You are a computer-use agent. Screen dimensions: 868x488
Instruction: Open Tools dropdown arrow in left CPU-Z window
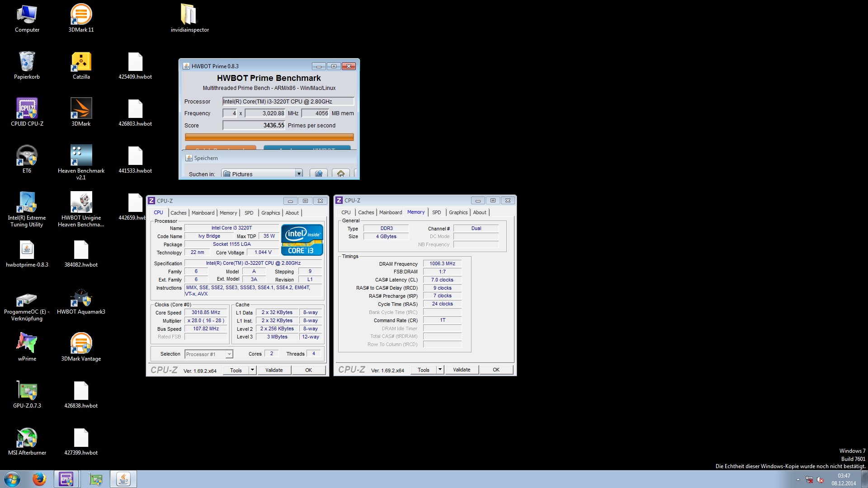[252, 370]
